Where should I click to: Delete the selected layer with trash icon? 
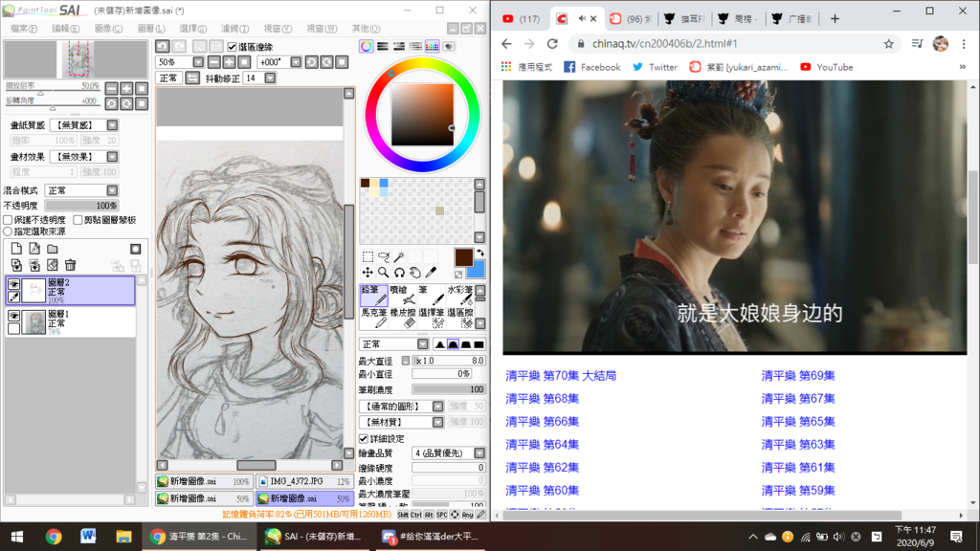pos(70,266)
